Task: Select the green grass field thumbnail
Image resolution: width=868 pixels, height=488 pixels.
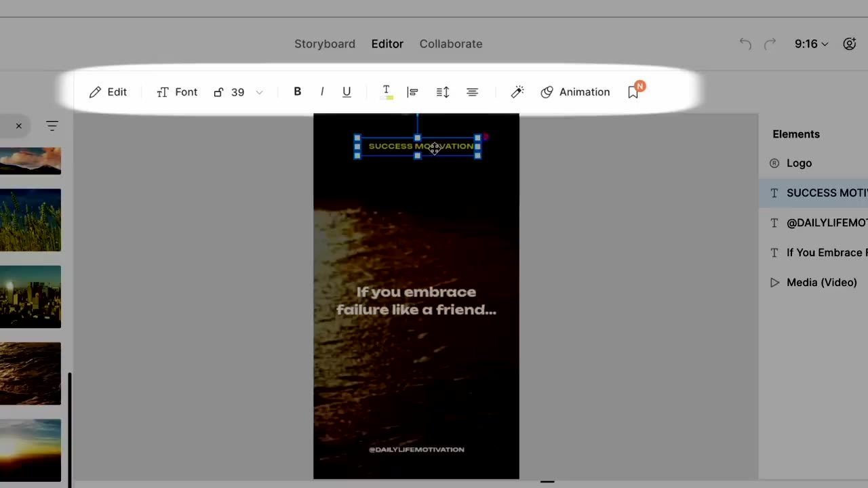Action: pos(31,220)
